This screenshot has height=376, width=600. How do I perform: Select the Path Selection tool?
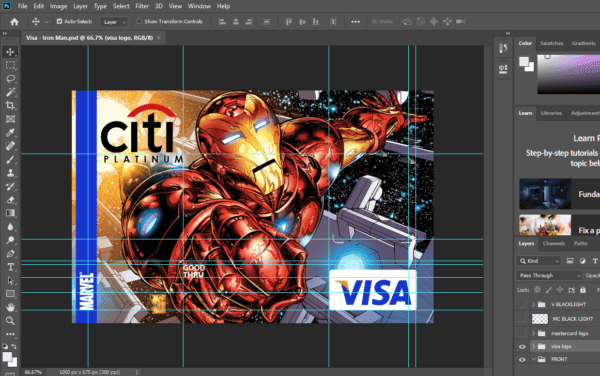(10, 280)
